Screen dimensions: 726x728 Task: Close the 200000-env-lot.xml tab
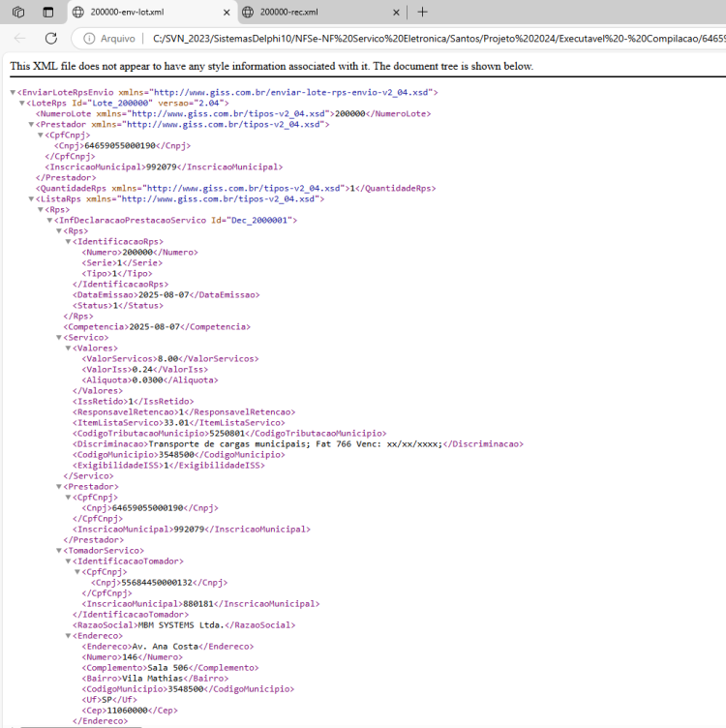(x=227, y=13)
